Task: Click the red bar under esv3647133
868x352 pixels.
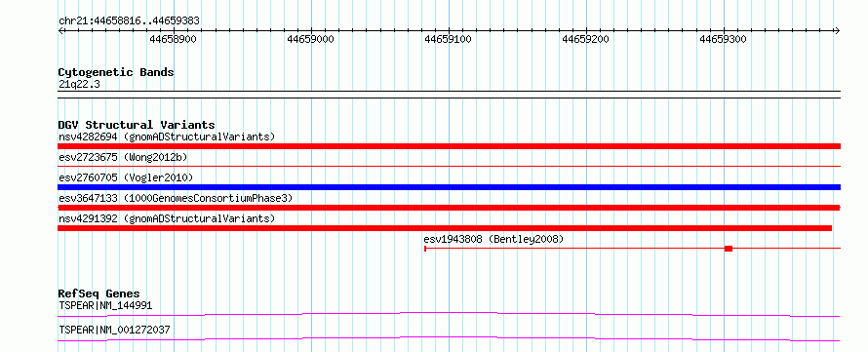Action: [x=449, y=208]
